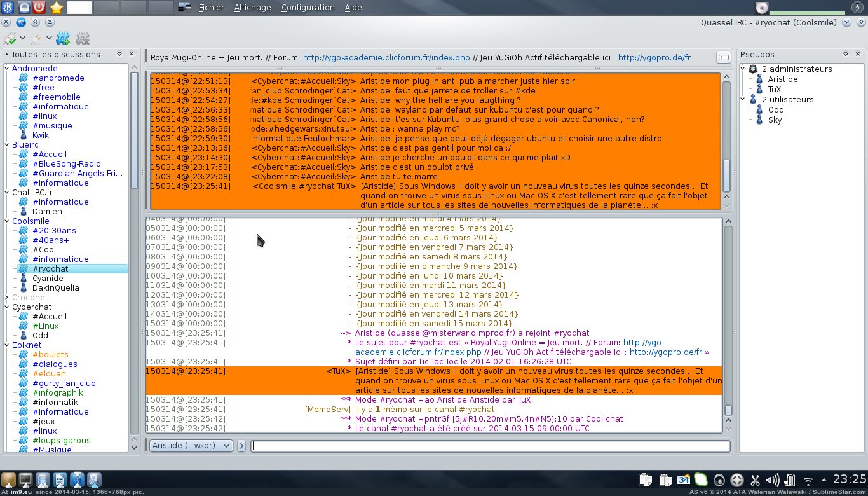Click the topic bar edit button at right
The width and height of the screenshot is (868, 496).
point(723,58)
